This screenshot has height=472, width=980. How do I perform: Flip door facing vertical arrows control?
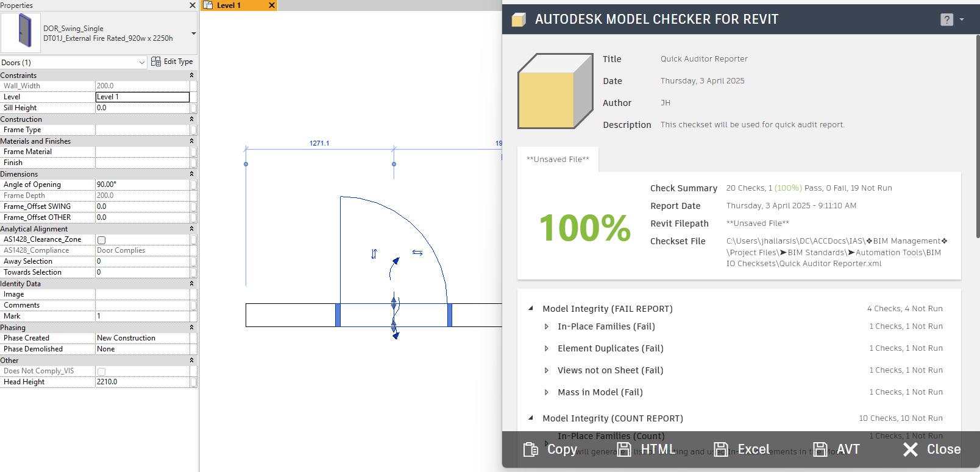(374, 253)
